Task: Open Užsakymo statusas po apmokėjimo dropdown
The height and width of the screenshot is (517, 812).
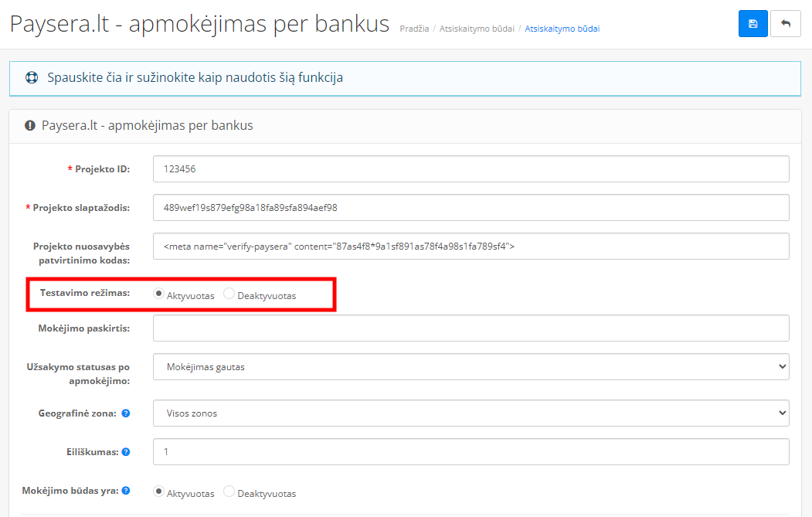Action: [471, 367]
